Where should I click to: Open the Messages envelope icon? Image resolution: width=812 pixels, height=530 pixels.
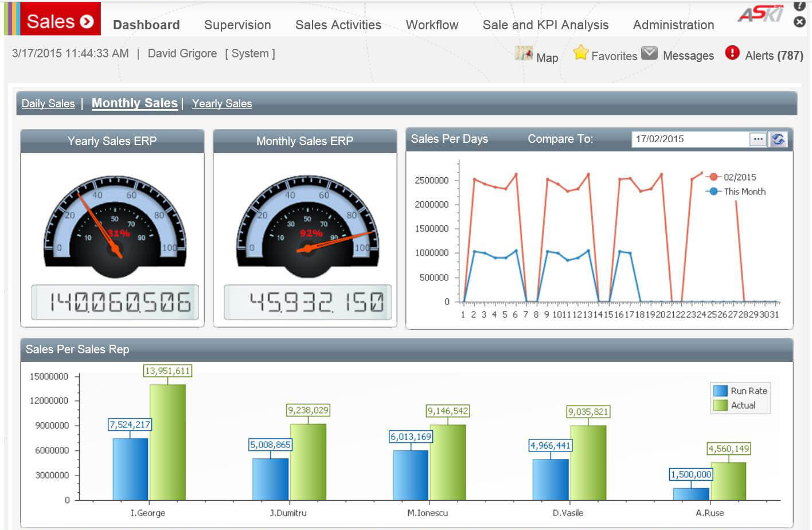pyautogui.click(x=649, y=53)
